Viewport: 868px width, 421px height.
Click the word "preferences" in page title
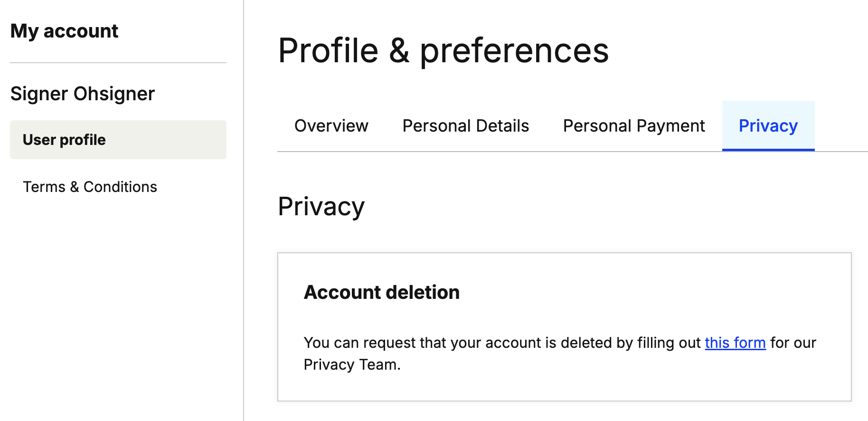[x=514, y=50]
